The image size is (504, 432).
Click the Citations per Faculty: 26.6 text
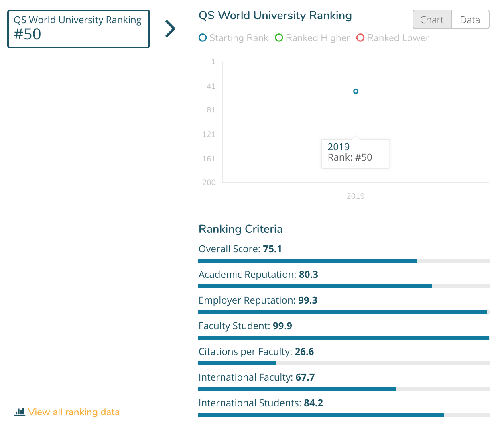point(256,352)
